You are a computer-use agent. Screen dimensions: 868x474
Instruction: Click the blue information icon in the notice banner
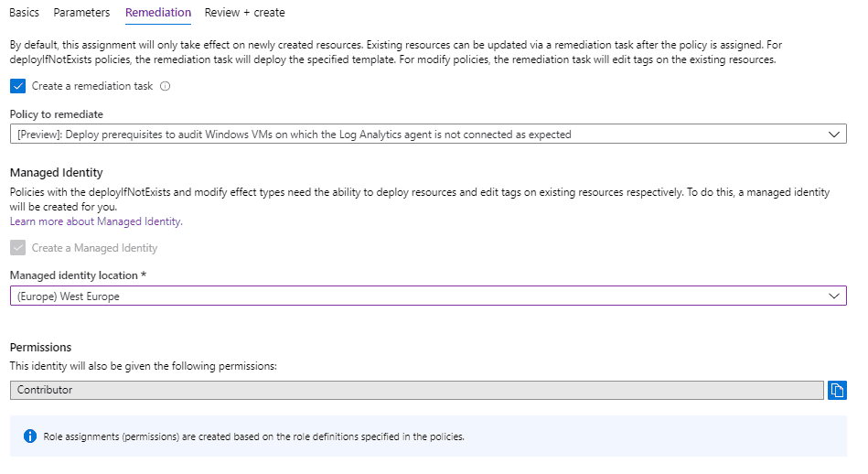[30, 436]
